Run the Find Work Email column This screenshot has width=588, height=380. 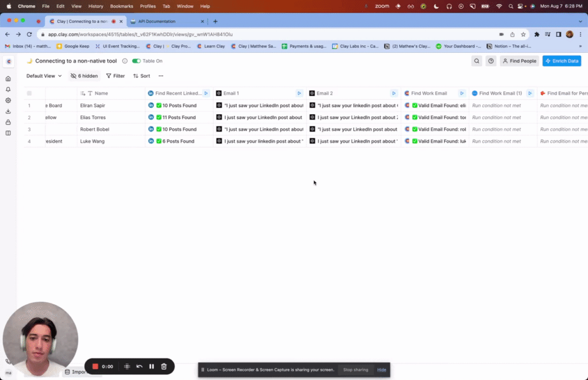coord(462,93)
